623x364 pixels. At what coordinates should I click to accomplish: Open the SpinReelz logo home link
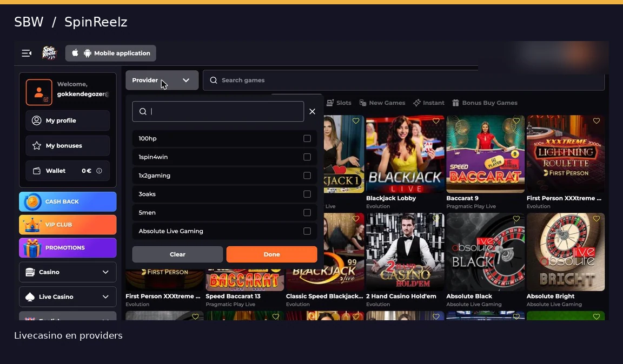coord(50,53)
